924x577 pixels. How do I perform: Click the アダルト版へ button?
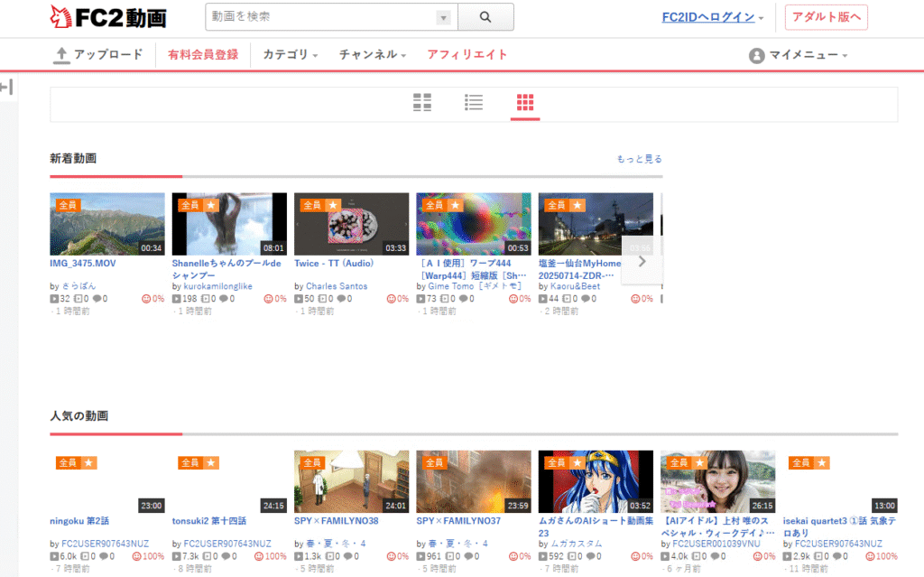826,17
